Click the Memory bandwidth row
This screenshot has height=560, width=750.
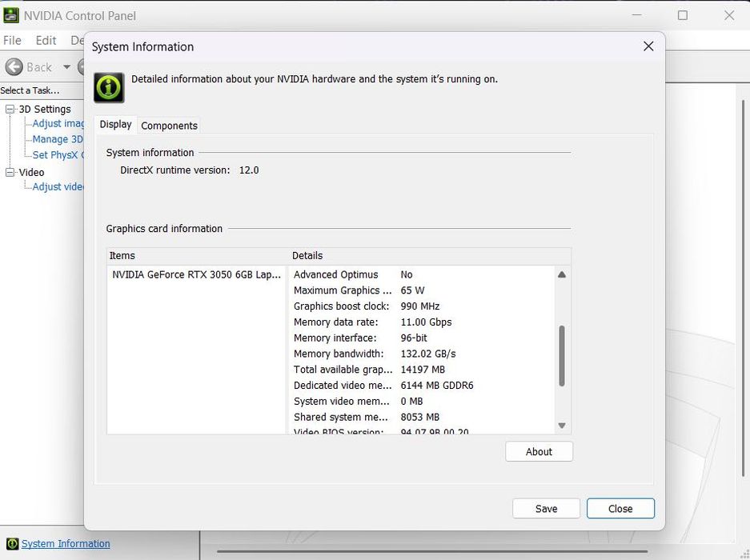point(423,354)
